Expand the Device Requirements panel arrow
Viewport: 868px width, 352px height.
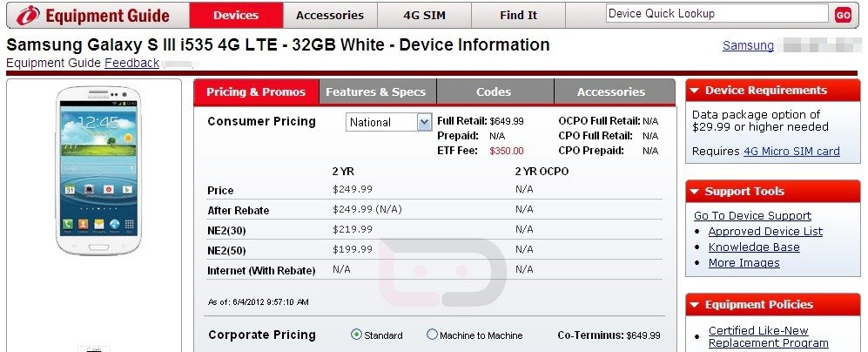coord(695,91)
